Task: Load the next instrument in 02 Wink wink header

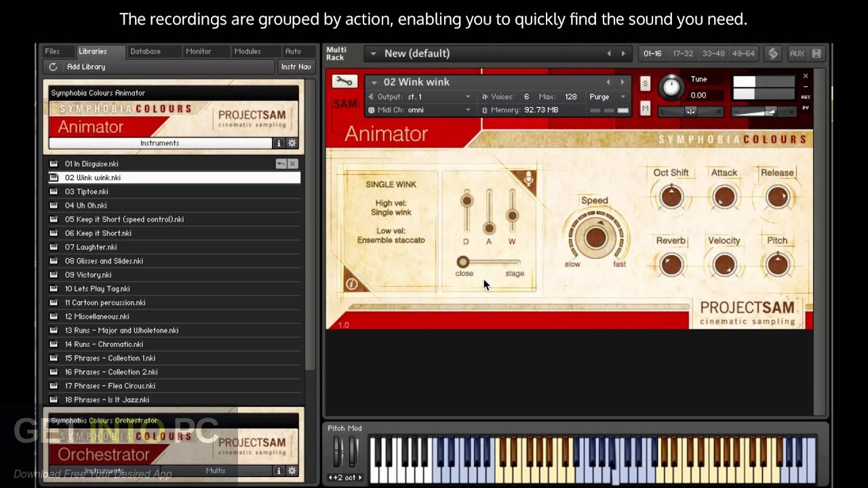Action: pos(622,82)
